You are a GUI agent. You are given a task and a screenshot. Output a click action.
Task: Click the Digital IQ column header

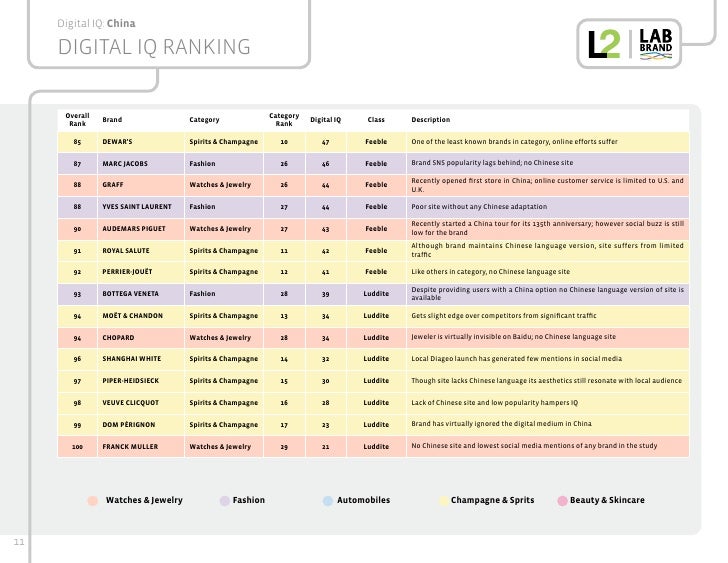325,120
